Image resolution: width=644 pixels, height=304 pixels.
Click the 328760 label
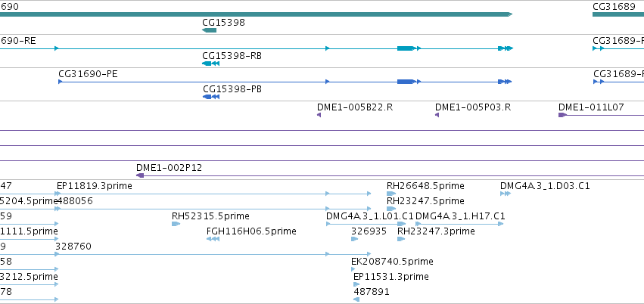click(73, 247)
